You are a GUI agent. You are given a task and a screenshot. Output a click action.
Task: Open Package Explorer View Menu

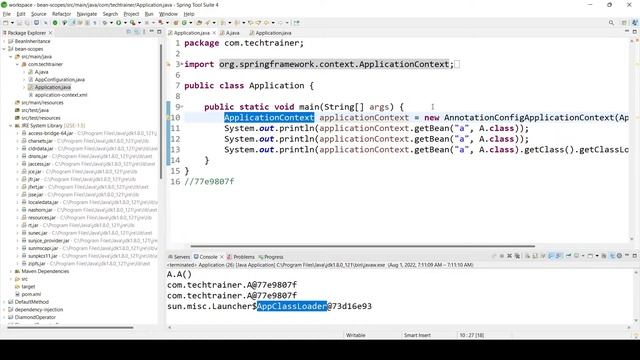[144, 32]
